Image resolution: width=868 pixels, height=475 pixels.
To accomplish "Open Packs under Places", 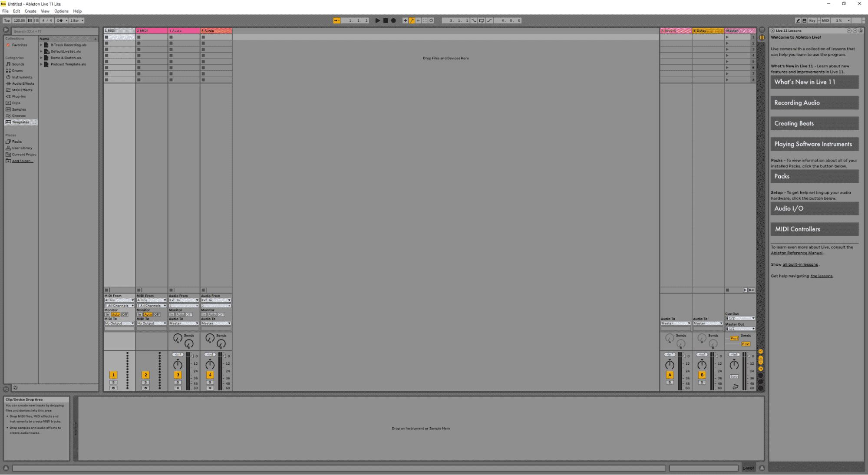I will coord(17,142).
